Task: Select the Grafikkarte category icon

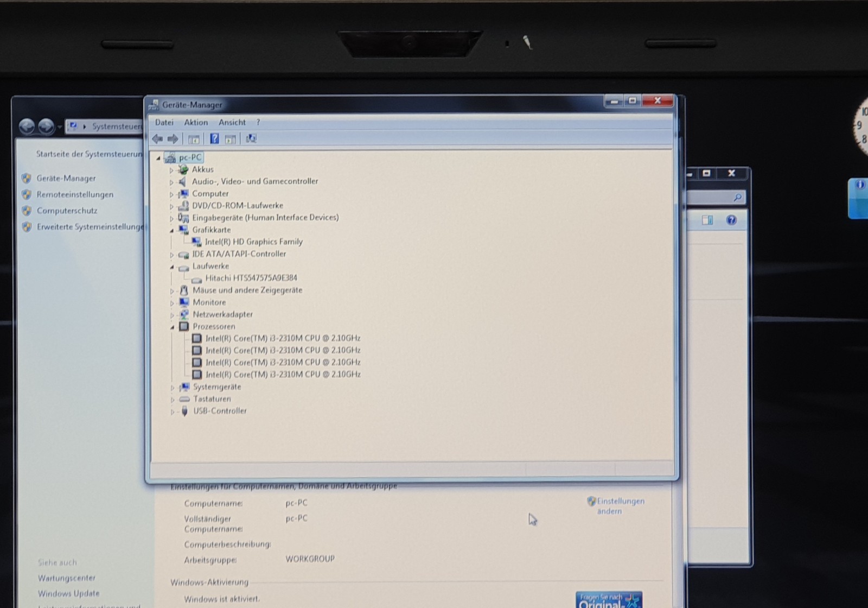Action: 183,230
